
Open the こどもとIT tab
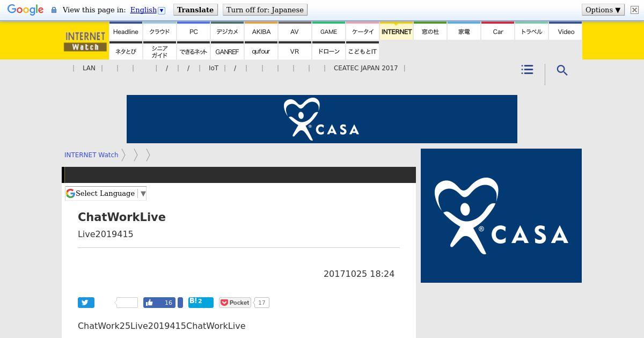coord(362,52)
